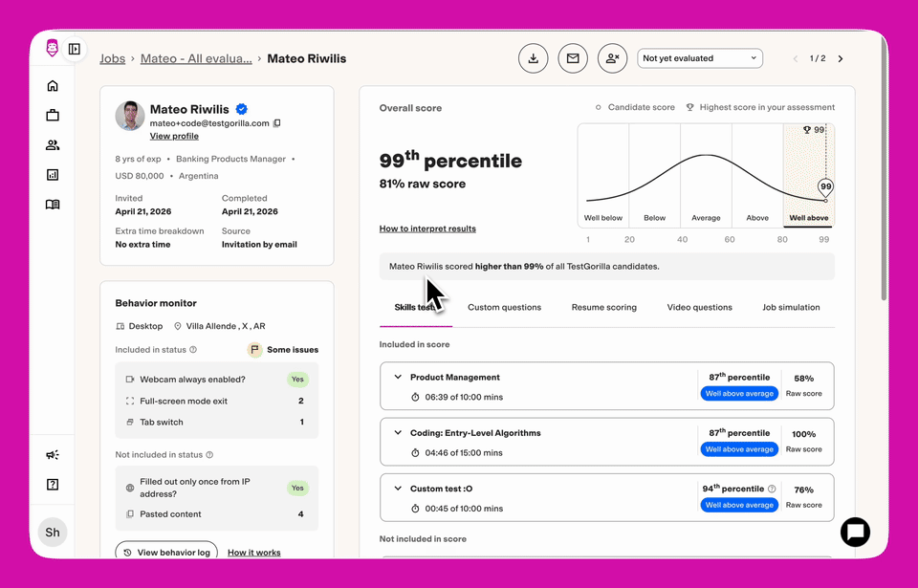This screenshot has height=588, width=918.
Task: Switch to the Custom questions tab
Action: pyautogui.click(x=504, y=308)
